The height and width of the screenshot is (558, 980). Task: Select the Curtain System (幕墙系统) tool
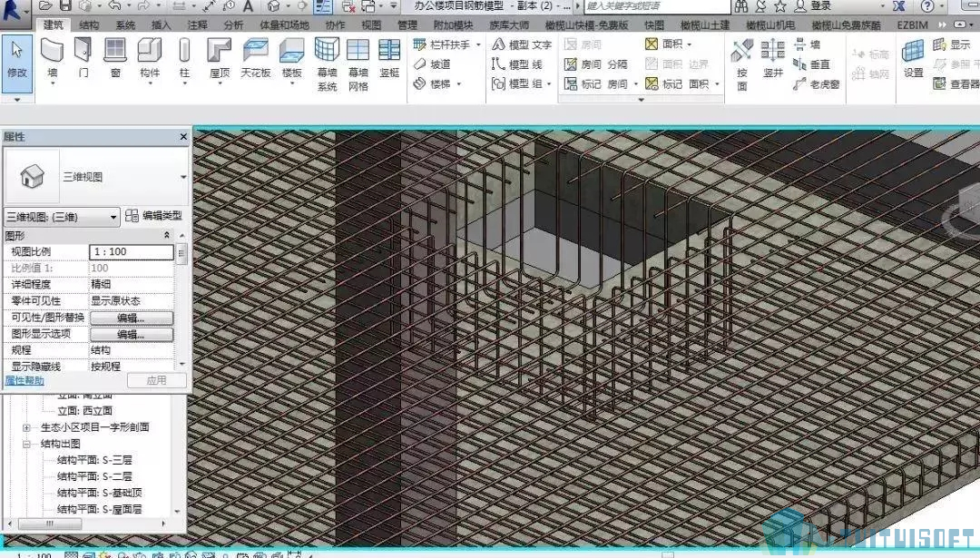[327, 64]
